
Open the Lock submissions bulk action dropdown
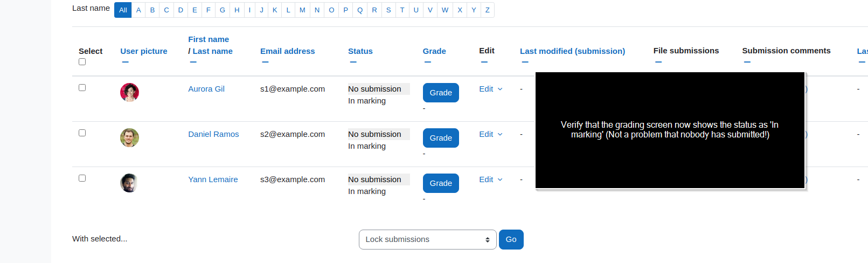[428, 239]
